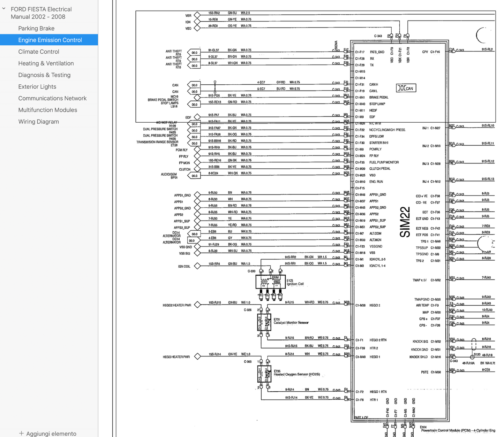Open FORD FIESTA Electrical Manual 2002 - 2008
The image size is (504, 437).
41,13
